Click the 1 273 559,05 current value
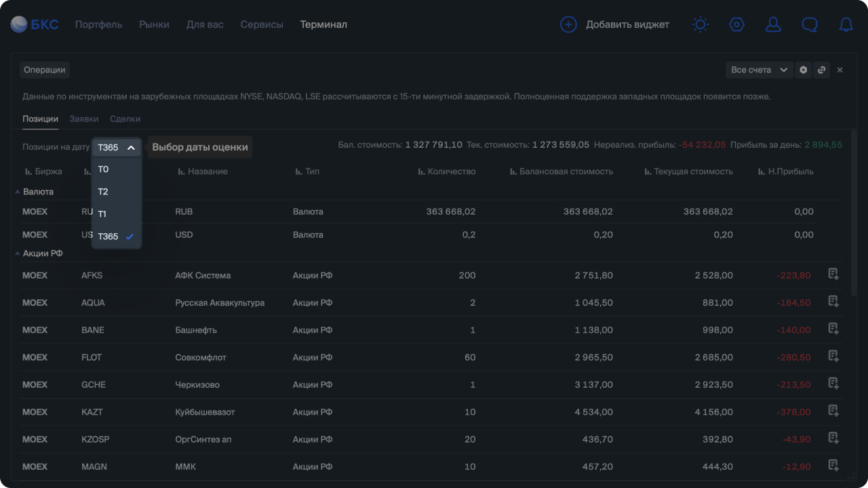Screen dimensions: 868x488 [x=561, y=145]
